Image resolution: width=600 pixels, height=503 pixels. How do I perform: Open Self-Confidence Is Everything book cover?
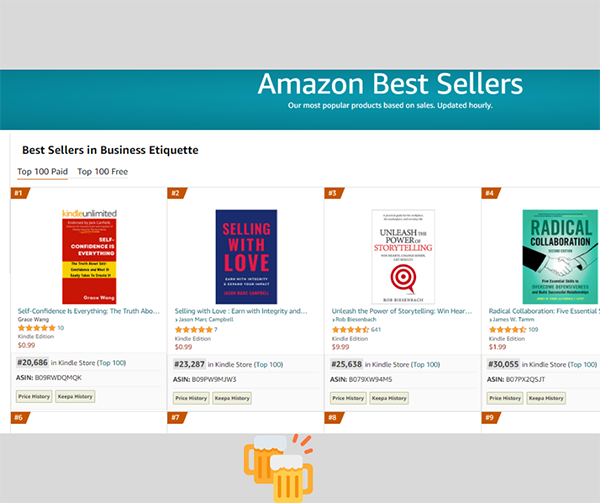point(89,256)
